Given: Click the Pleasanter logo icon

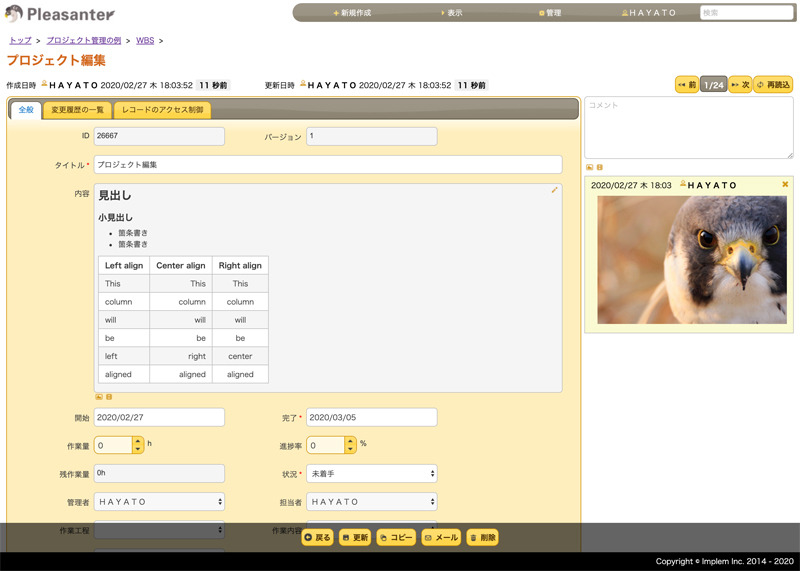Looking at the screenshot, I should tap(14, 14).
